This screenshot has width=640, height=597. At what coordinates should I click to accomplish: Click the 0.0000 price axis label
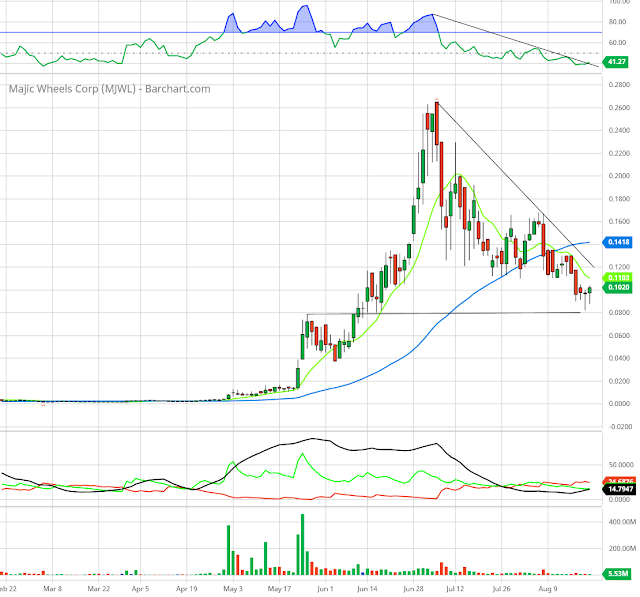click(619, 404)
